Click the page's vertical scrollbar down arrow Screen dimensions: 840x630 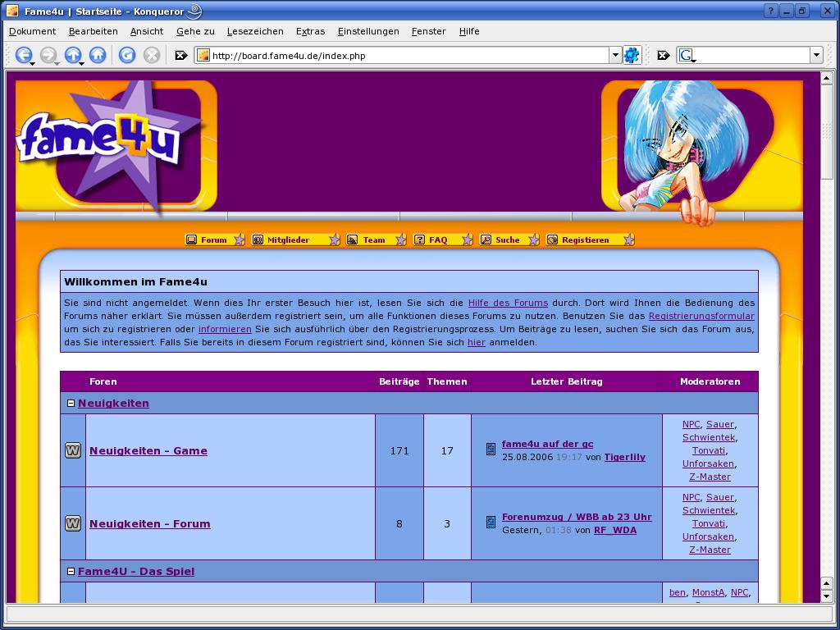pyautogui.click(x=827, y=596)
